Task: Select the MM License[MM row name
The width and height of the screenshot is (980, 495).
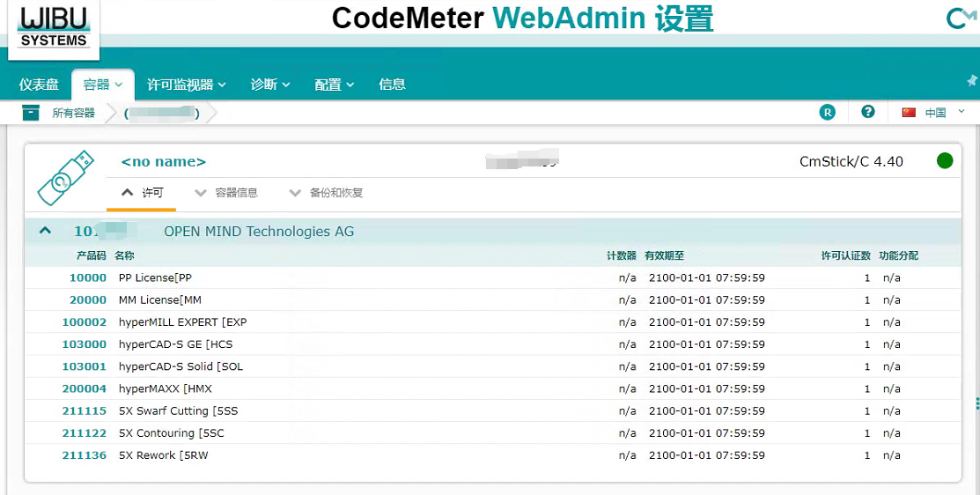Action: pos(160,300)
